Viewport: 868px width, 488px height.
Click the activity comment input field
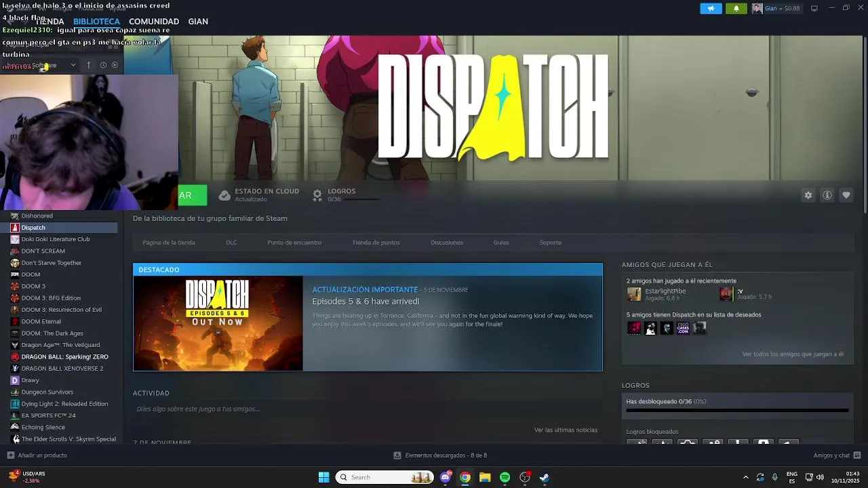coord(368,409)
